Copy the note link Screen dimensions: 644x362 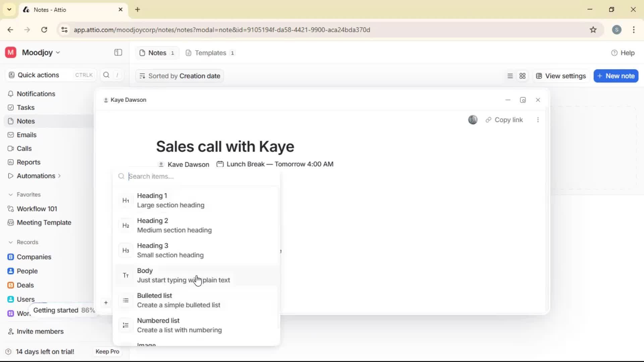pos(504,120)
